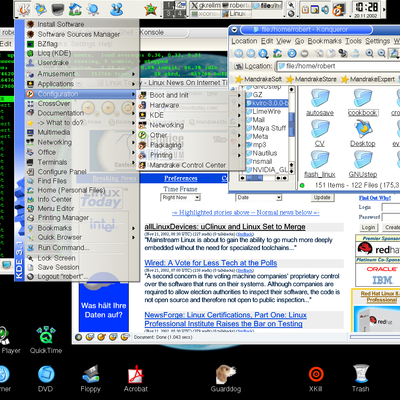
Task: Click the yellow star icon in panel
Action: [151, 10]
